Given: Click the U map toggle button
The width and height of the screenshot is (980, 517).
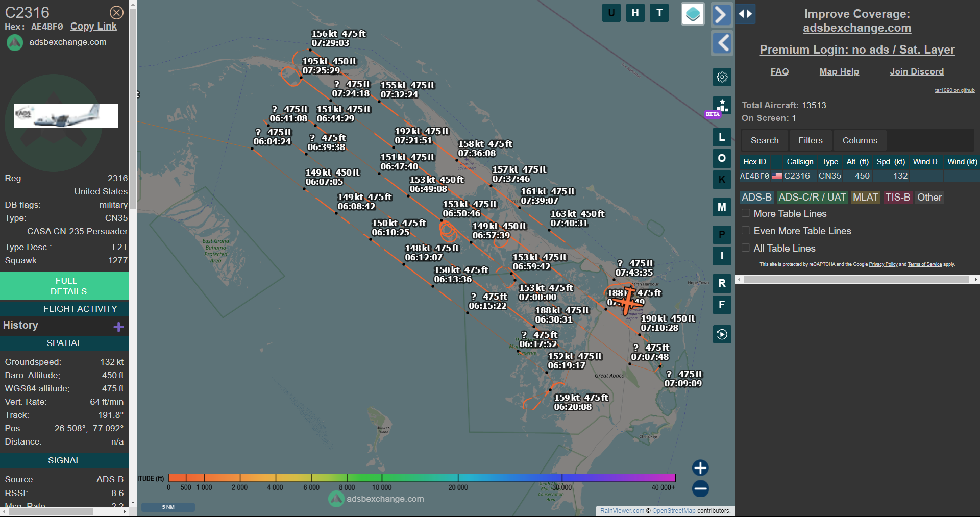Looking at the screenshot, I should coord(611,13).
